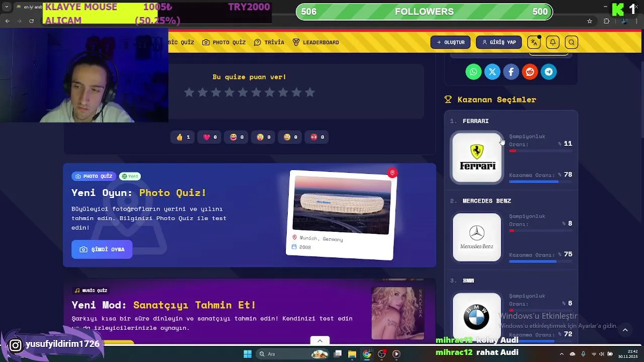Click the Giriş Yap login button
The image size is (644, 362).
point(499,42)
